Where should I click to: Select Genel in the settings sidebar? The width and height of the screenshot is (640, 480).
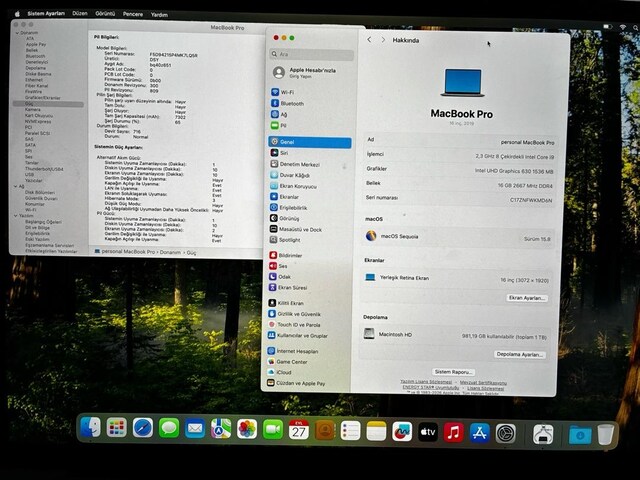(x=310, y=142)
